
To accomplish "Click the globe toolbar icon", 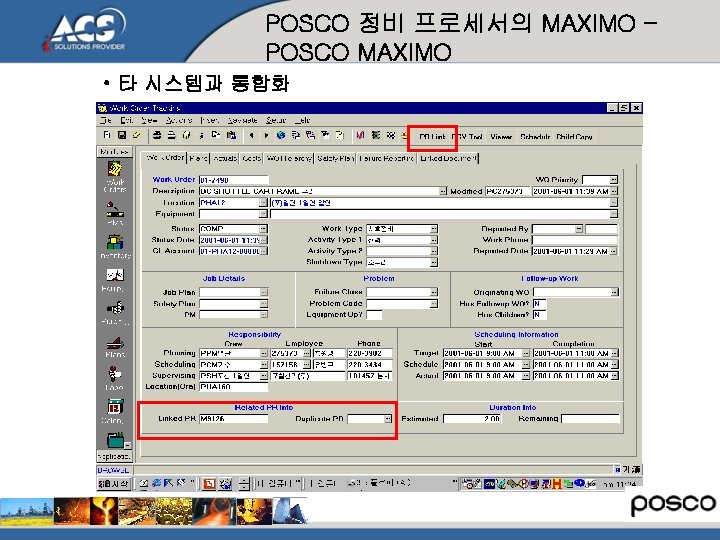I will point(281,135).
